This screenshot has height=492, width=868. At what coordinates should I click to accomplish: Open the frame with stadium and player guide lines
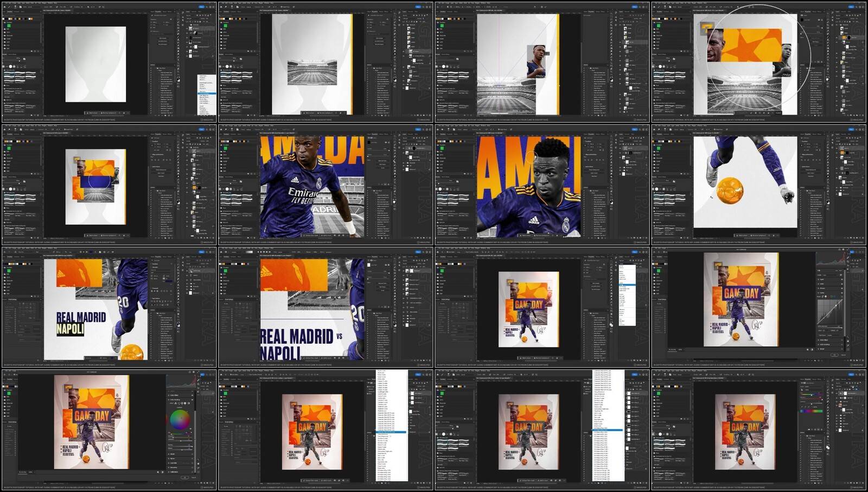[x=542, y=62]
